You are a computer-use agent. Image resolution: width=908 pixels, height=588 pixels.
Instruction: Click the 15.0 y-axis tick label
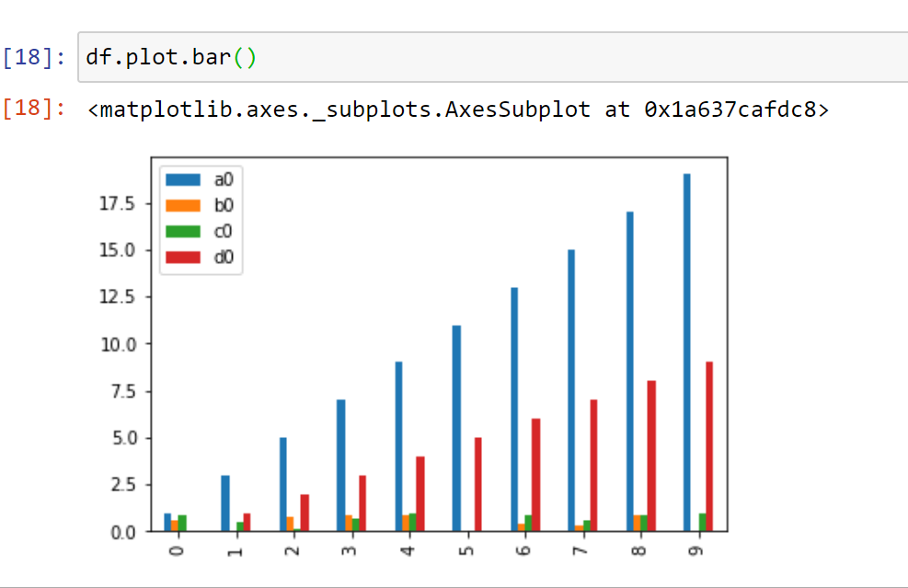pyautogui.click(x=117, y=250)
